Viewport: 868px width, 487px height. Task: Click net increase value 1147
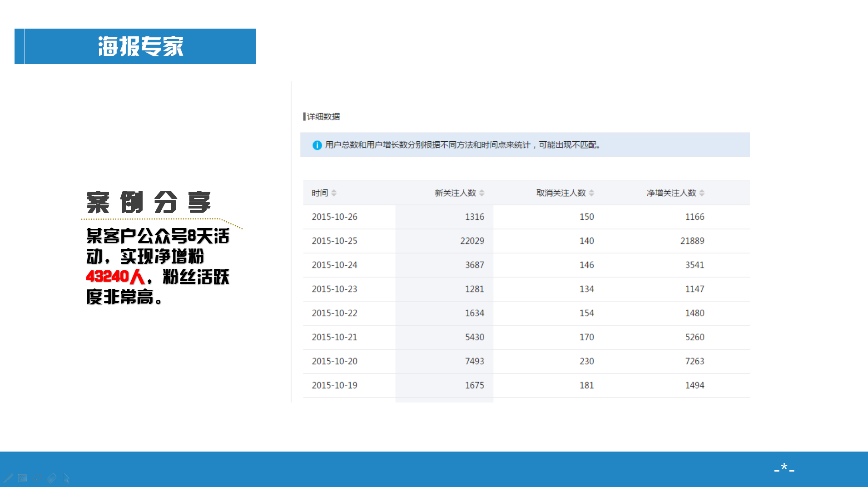[695, 289]
